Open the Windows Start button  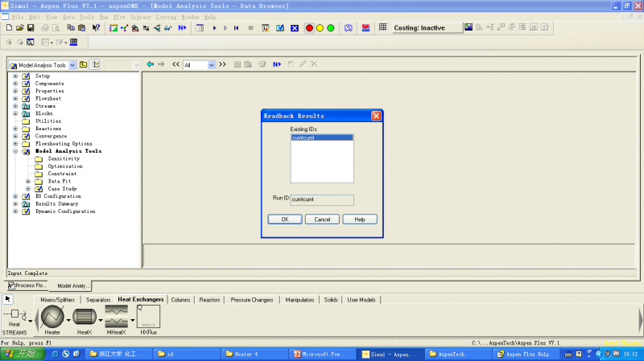pos(23,354)
